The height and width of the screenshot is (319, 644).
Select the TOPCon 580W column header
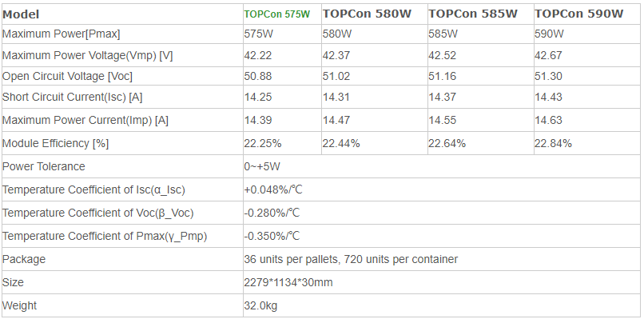367,14
